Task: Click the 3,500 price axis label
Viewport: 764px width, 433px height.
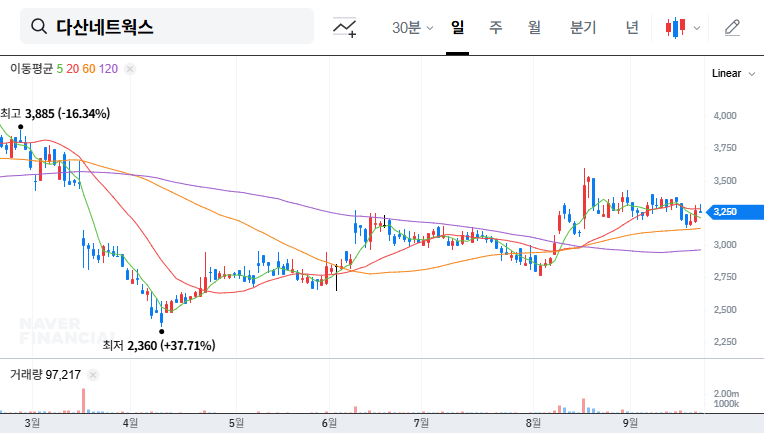Action: point(725,181)
